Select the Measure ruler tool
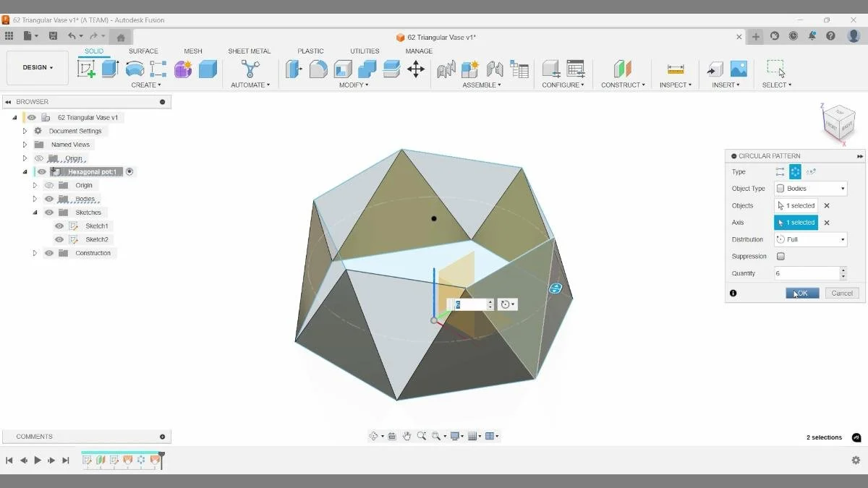 pyautogui.click(x=676, y=69)
